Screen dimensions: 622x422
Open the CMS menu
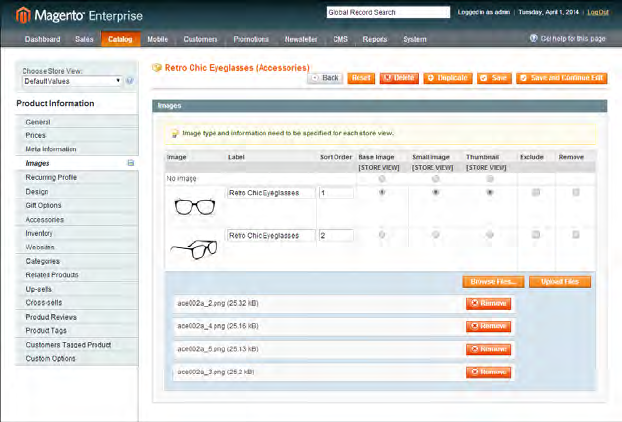coord(340,39)
